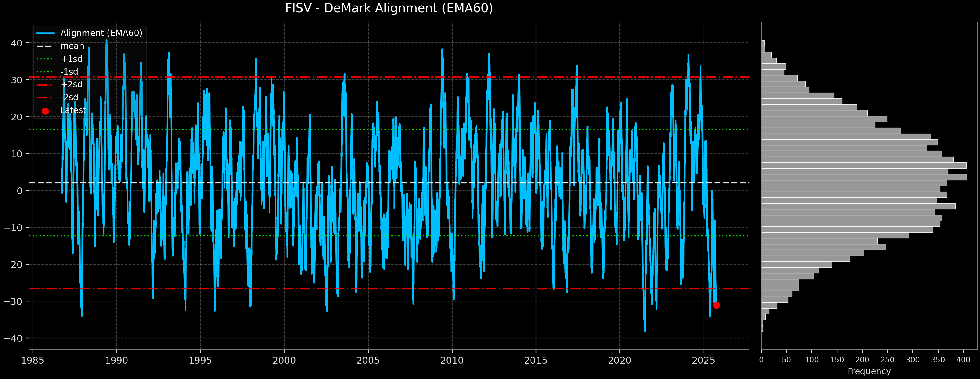Click the -2sd legend entry
This screenshot has height=379, width=980.
pos(69,98)
